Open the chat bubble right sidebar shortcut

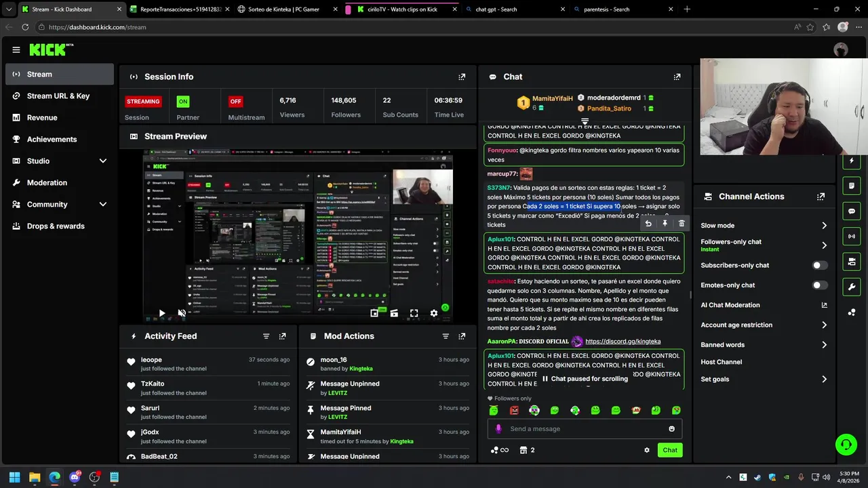pos(852,211)
